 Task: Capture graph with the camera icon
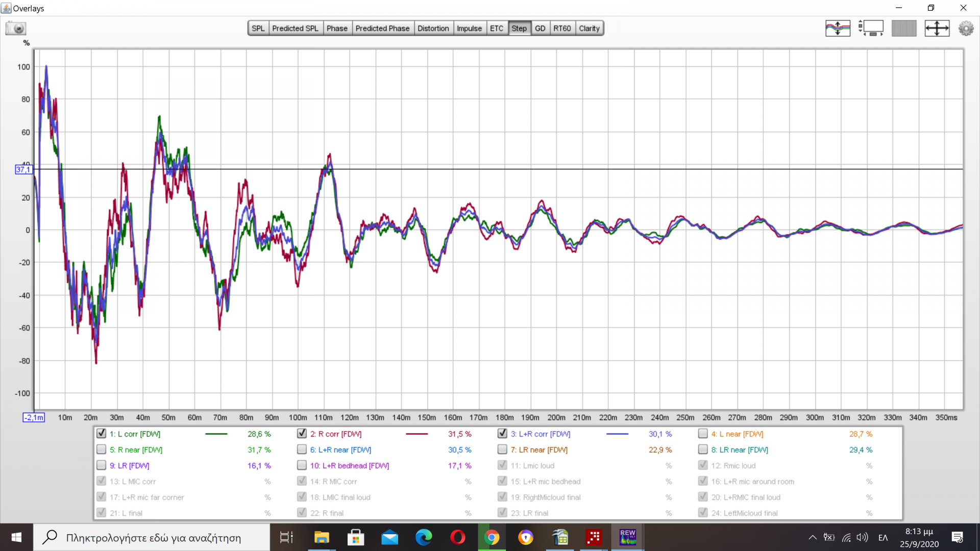[x=16, y=28]
